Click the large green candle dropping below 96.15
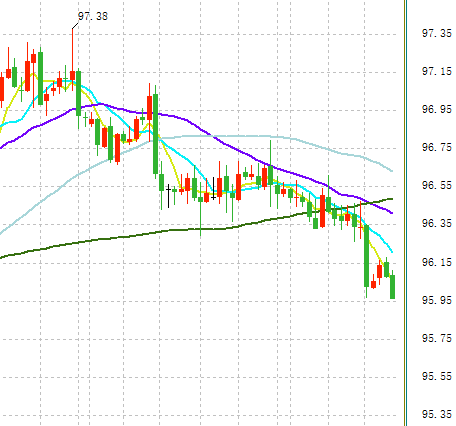 tap(366, 256)
